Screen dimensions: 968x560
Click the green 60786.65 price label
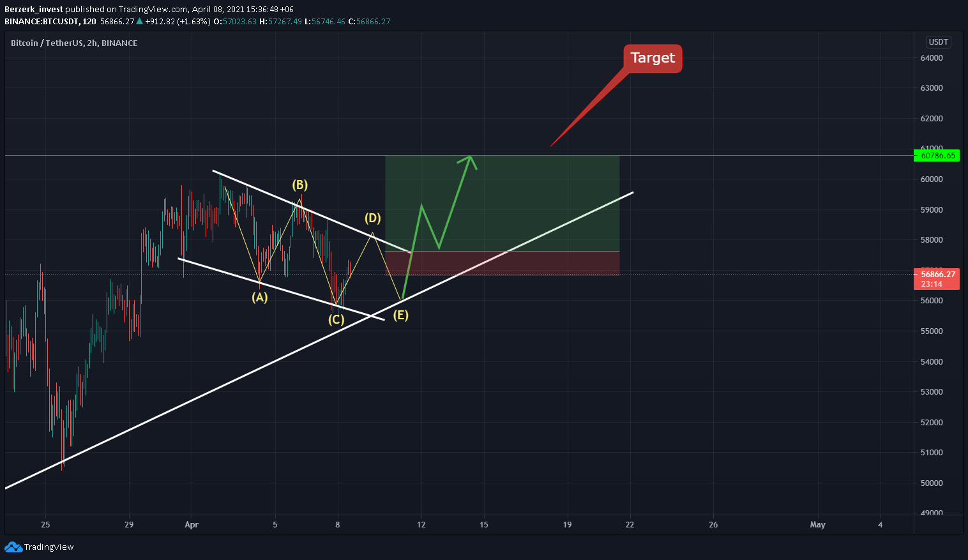coord(937,155)
